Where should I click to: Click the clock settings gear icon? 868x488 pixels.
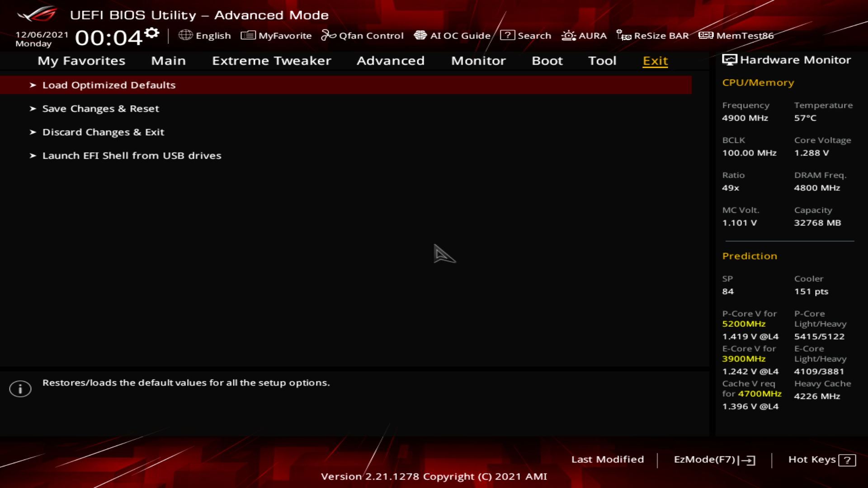(152, 33)
